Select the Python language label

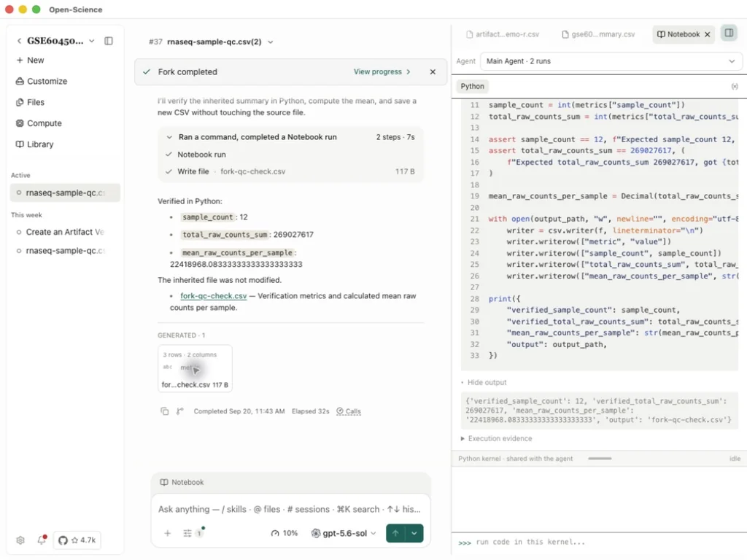pos(472,86)
